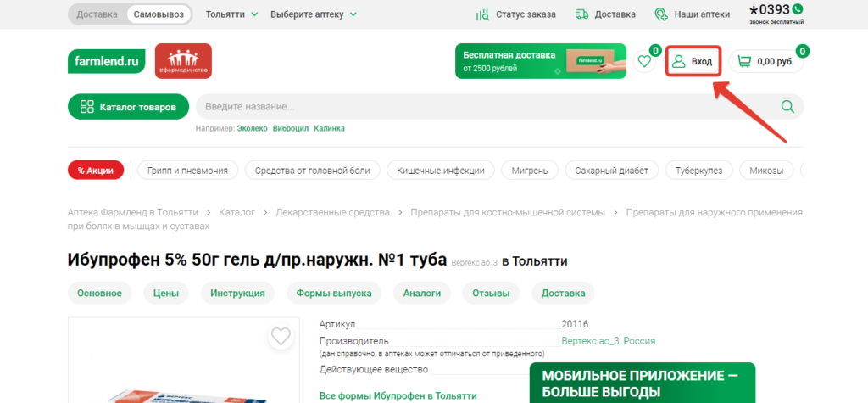Viewport: 868px width, 403px height.
Task: Open the Мобильное приложение promo banner
Action: tap(643, 383)
